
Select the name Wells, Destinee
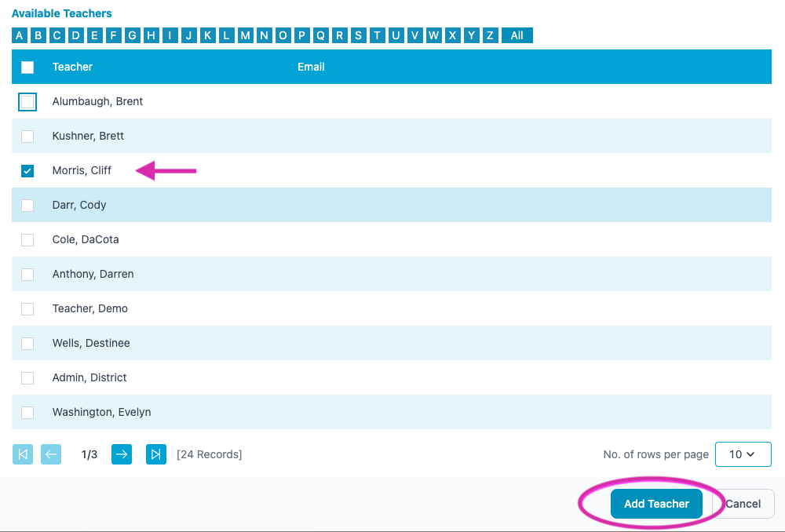(x=91, y=344)
